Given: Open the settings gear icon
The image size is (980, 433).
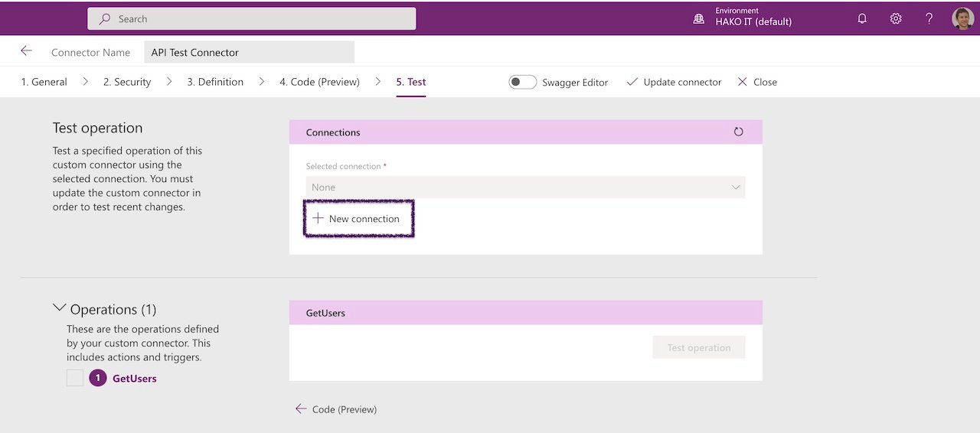Looking at the screenshot, I should click(x=896, y=19).
